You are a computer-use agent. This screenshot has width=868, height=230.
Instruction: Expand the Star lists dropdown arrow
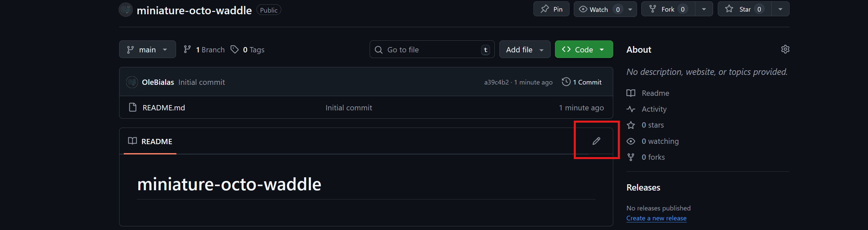point(780,9)
